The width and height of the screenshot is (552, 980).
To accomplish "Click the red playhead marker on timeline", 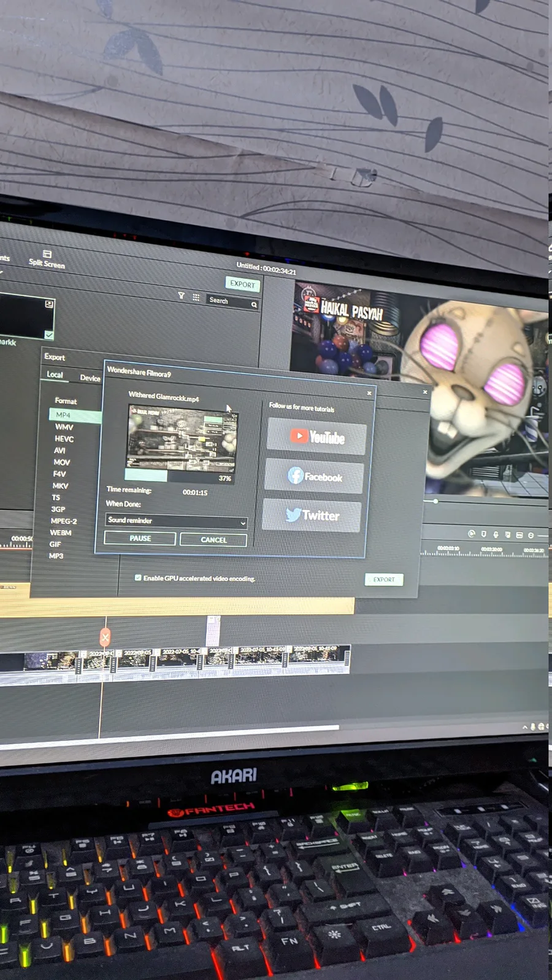I will (105, 637).
